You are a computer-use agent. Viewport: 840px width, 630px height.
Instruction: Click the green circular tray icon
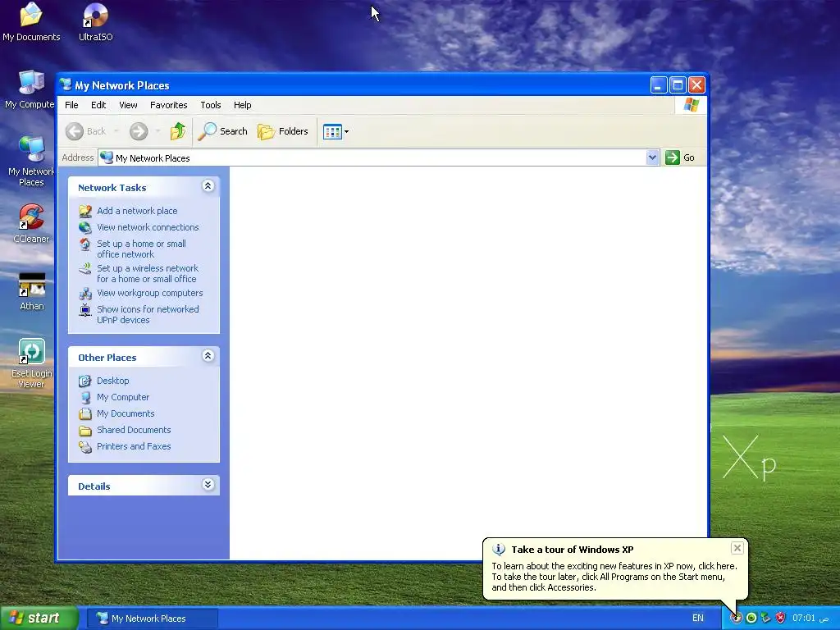(751, 619)
